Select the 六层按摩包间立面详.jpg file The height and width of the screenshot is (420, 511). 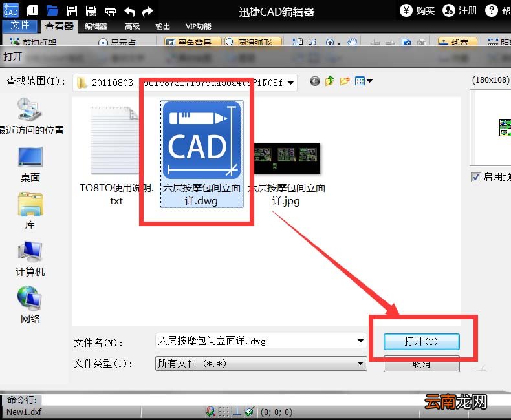pos(287,174)
